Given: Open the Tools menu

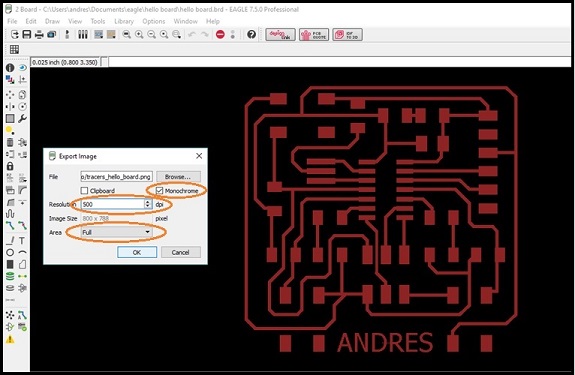Looking at the screenshot, I should [x=98, y=21].
